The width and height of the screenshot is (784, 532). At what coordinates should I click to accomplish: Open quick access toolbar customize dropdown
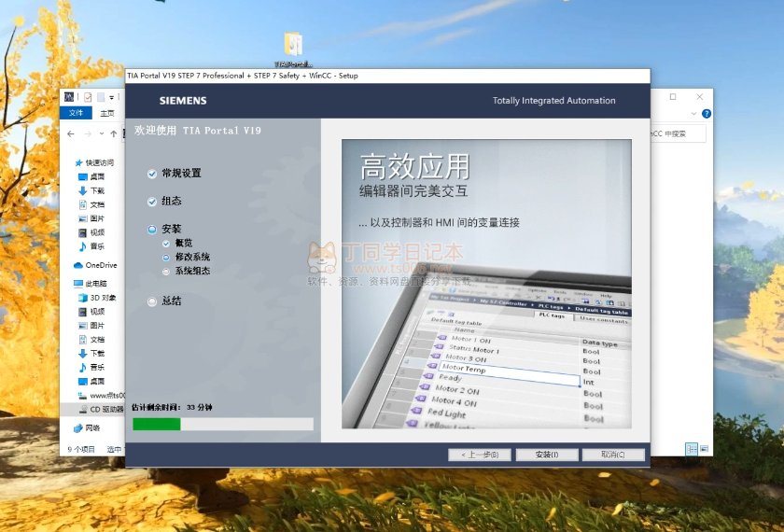coord(111,97)
